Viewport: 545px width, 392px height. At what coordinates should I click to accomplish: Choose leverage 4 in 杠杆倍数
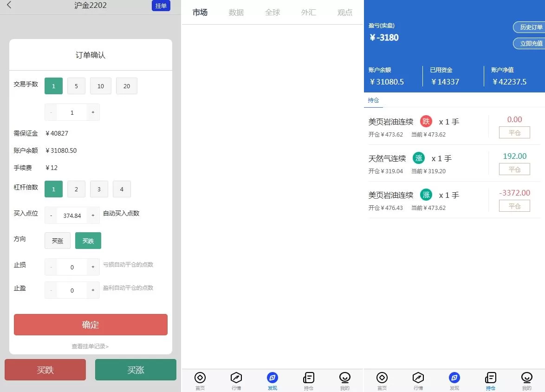coord(122,189)
